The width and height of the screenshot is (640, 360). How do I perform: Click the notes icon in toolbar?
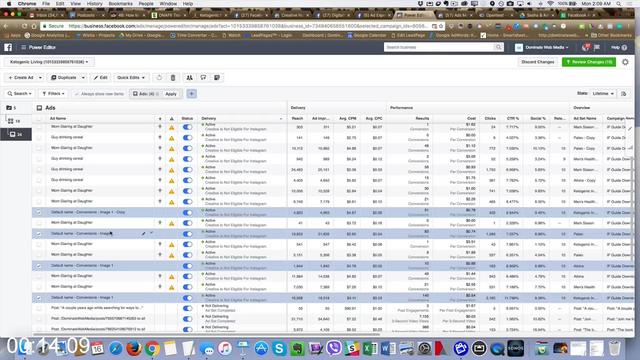click(x=217, y=78)
